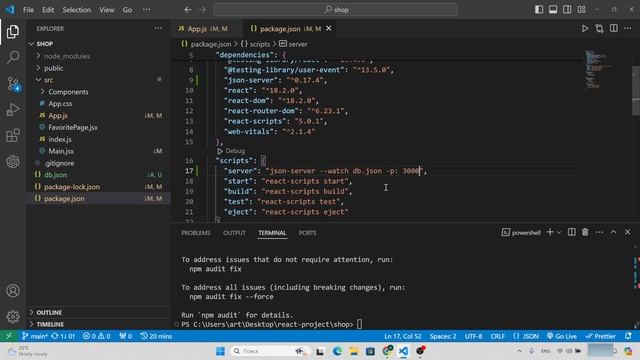The height and width of the screenshot is (360, 640).
Task: Toggle the Primary Side Bar layout icon
Action: click(x=539, y=9)
